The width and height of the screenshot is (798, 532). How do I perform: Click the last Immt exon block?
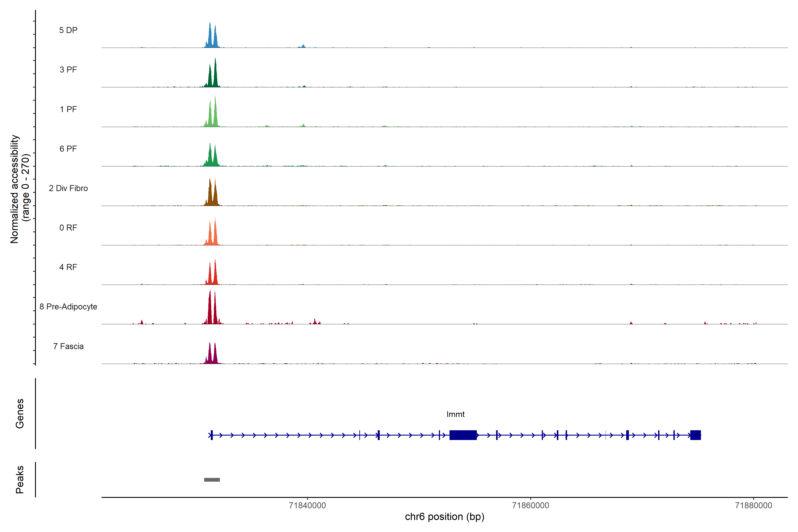tap(695, 435)
